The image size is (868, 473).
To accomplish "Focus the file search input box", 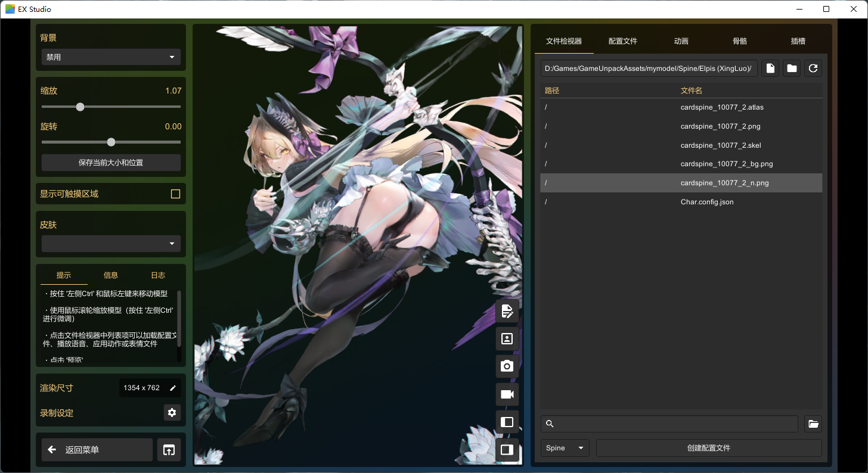I will 669,424.
